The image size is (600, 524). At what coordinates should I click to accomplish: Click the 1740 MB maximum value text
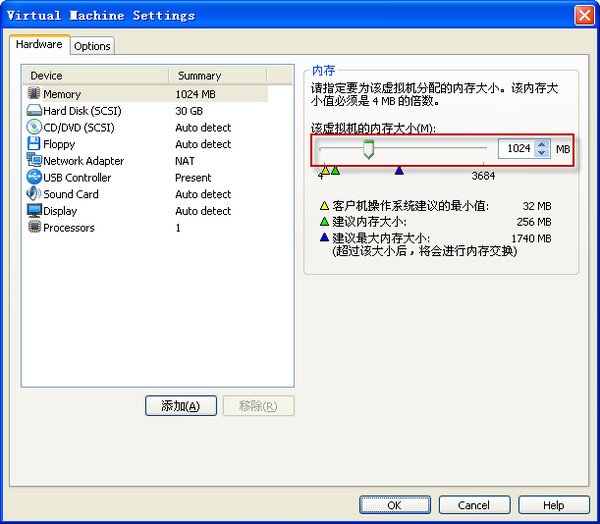532,238
